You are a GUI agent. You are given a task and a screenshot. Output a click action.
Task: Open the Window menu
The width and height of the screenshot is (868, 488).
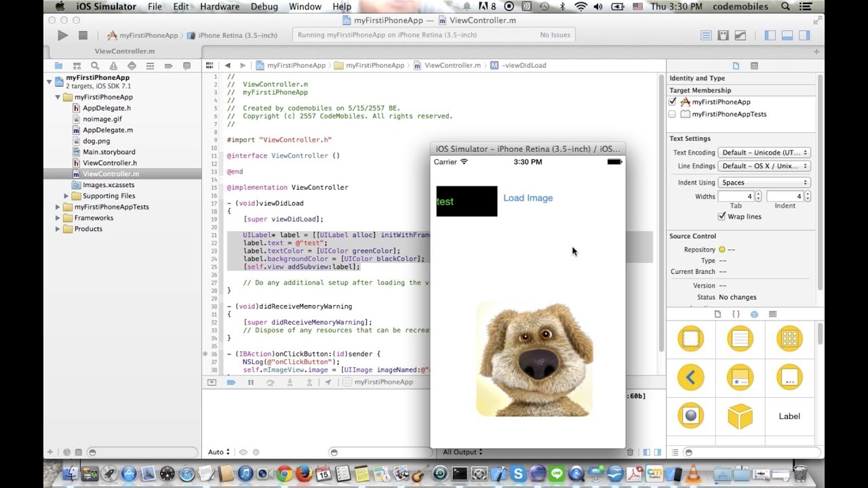click(305, 7)
